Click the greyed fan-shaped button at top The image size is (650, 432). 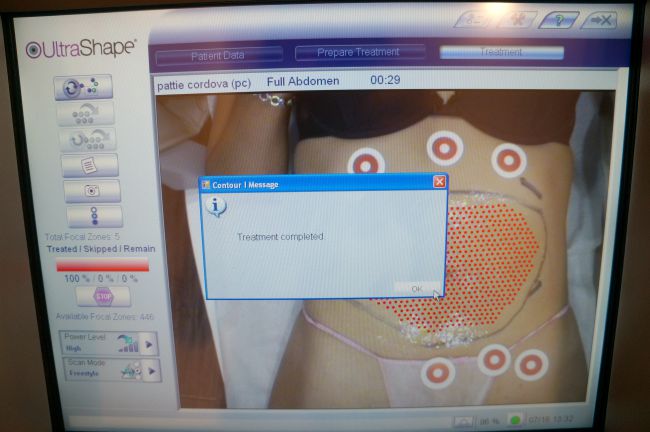pos(516,19)
